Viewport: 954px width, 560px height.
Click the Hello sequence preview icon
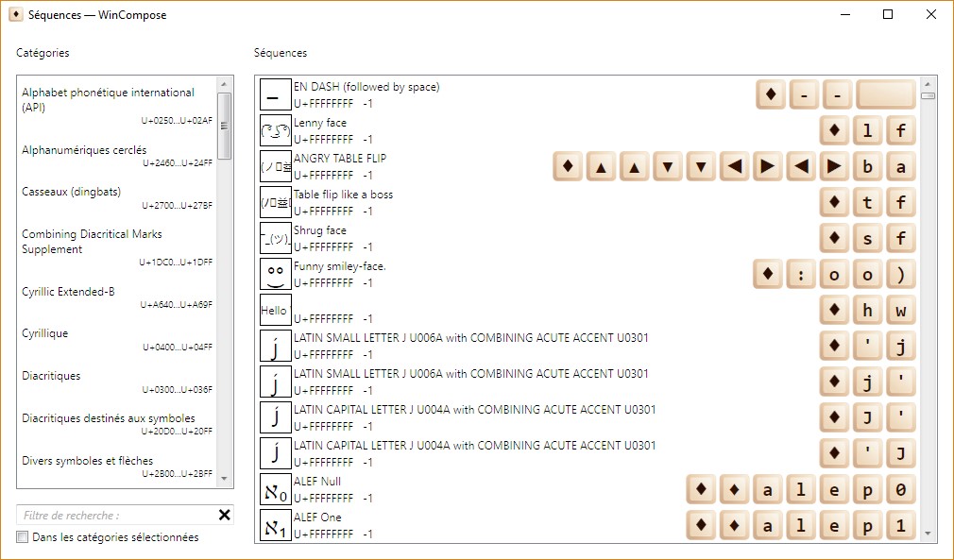point(275,310)
